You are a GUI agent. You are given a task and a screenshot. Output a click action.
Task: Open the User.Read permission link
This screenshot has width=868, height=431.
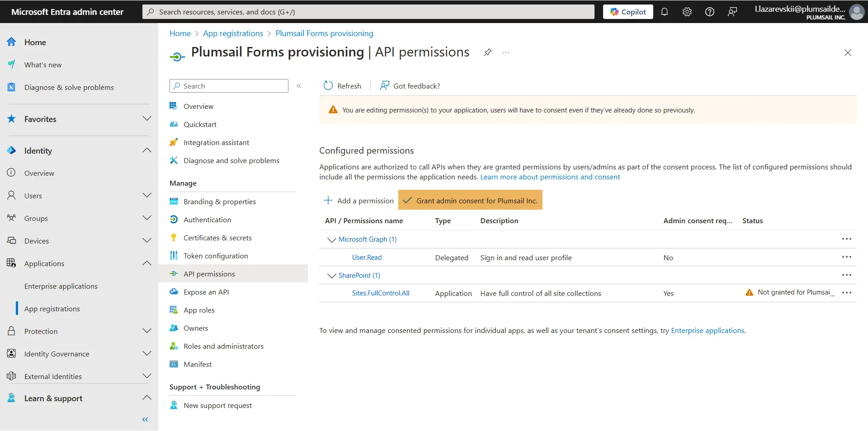(367, 258)
